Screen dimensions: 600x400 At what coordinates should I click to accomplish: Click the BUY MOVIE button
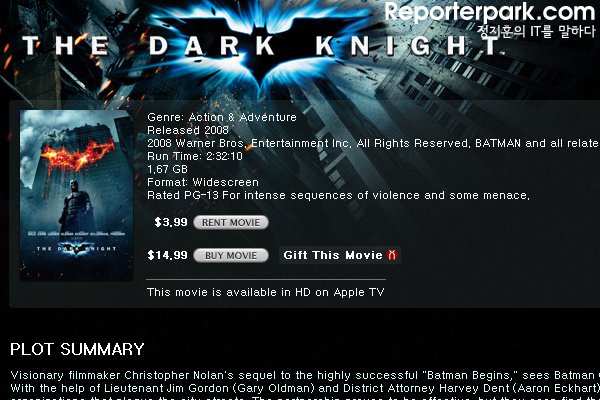coord(231,255)
